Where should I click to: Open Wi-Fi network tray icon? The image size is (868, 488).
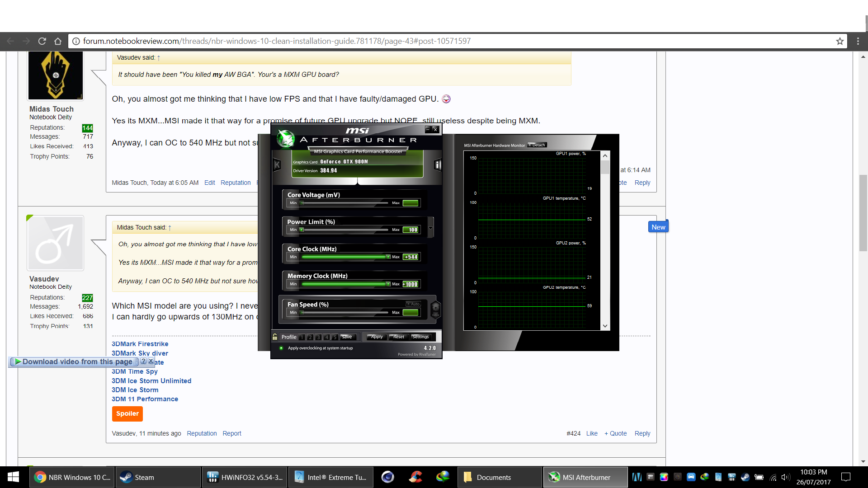[x=773, y=477]
